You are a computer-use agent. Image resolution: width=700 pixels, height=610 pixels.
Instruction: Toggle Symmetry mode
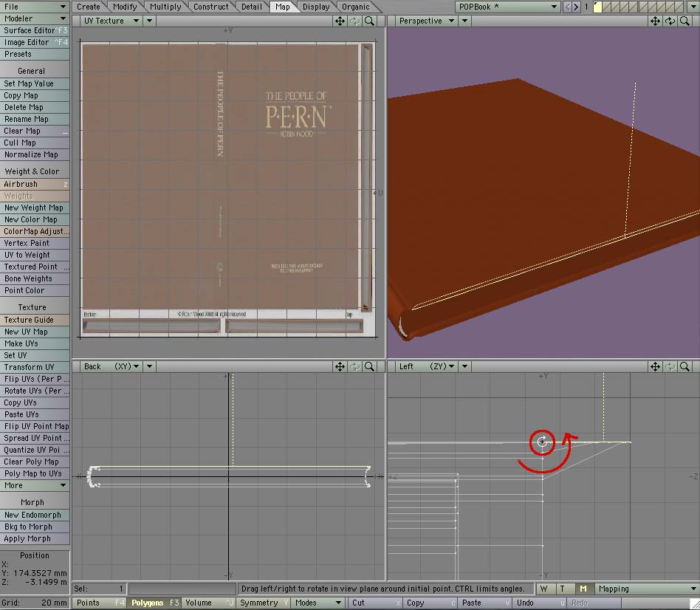pos(264,603)
